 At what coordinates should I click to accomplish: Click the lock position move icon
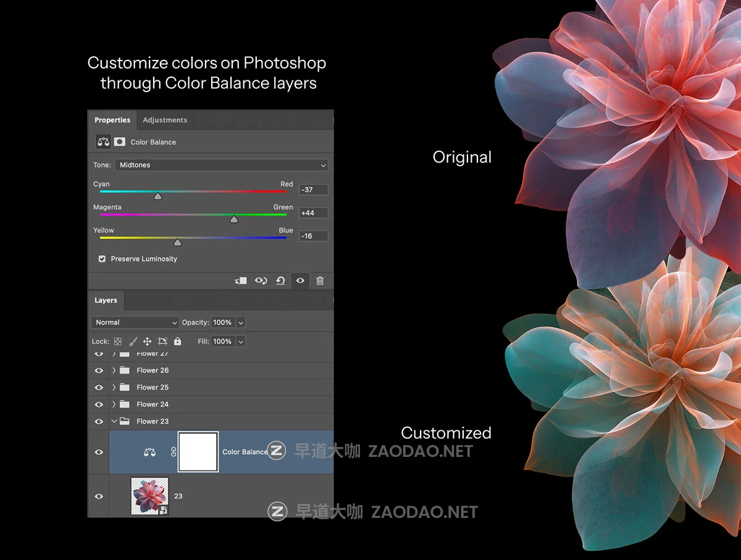(148, 341)
